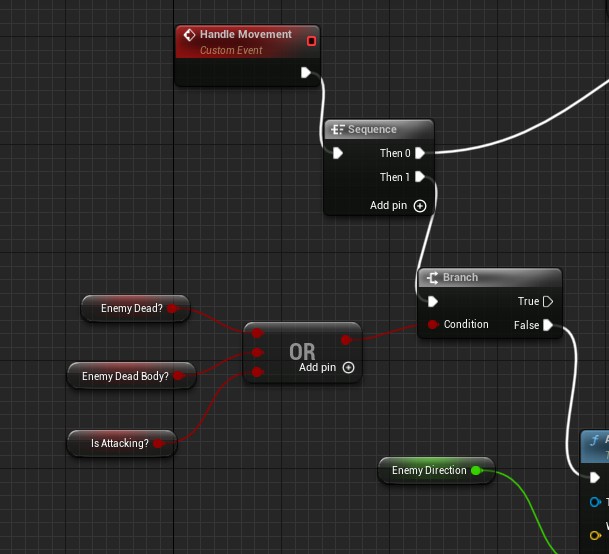Select the third OR input pin

(x=257, y=372)
